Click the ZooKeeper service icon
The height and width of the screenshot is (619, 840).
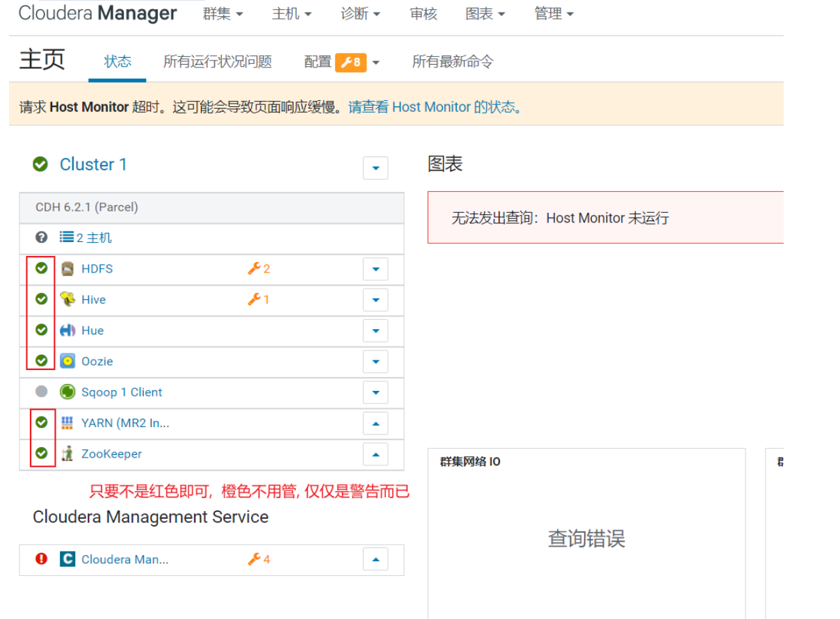(x=67, y=453)
